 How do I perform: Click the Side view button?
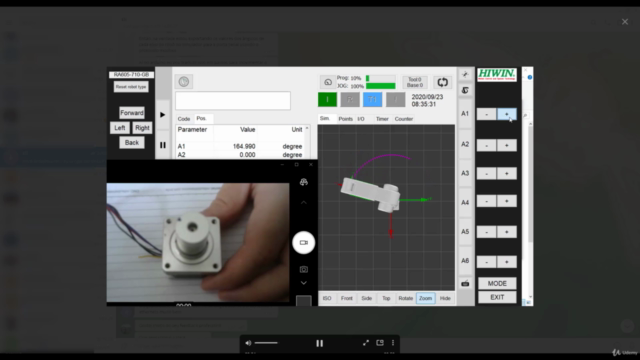(367, 298)
